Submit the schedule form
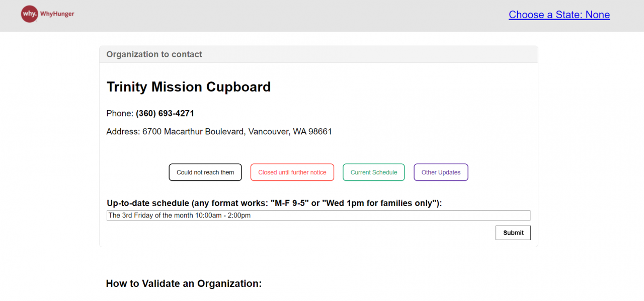Screen dimensions: 644x301 (x=513, y=233)
